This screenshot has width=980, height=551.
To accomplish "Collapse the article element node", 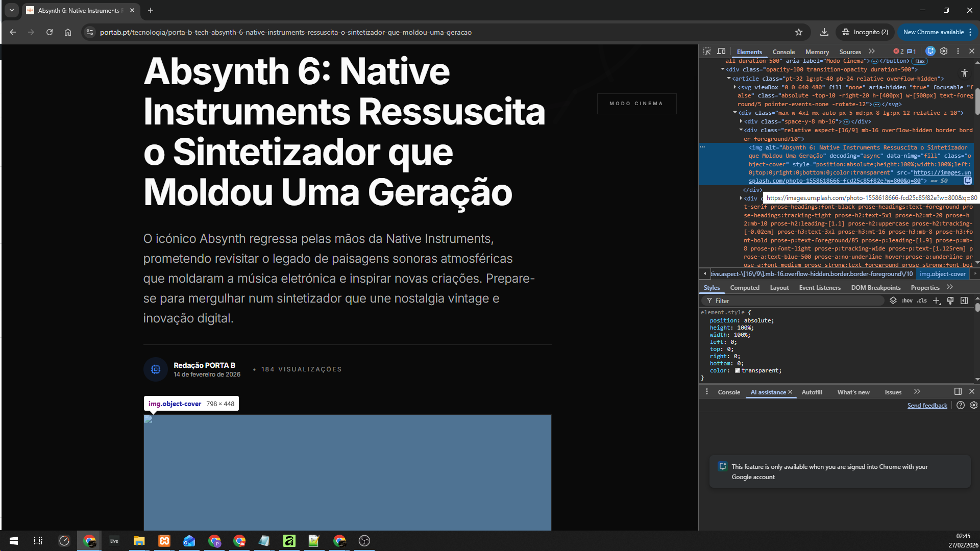I will pyautogui.click(x=729, y=79).
